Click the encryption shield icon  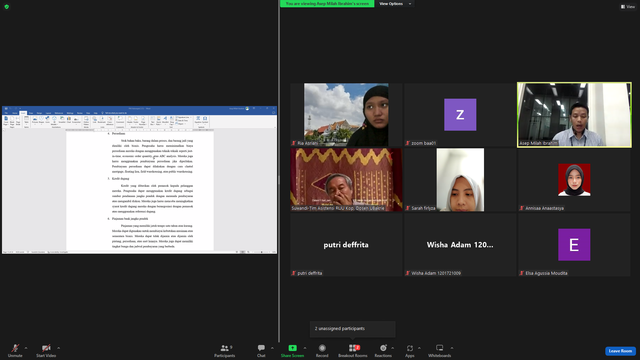7,7
